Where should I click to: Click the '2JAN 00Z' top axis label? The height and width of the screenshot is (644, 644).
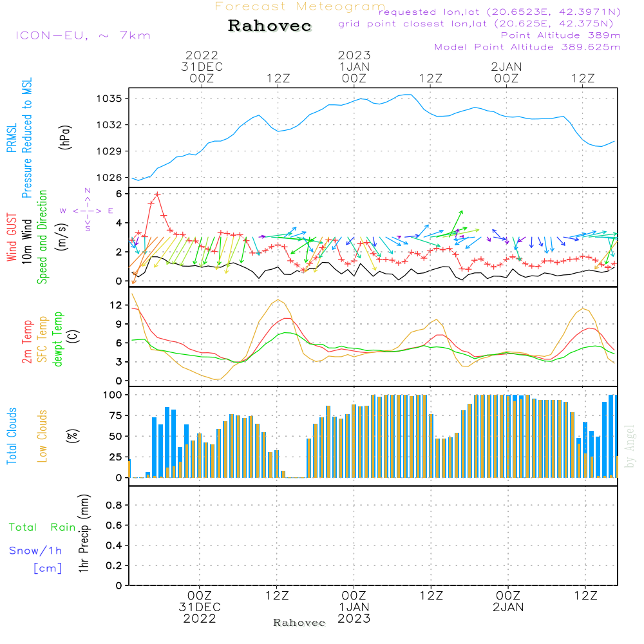pos(506,72)
